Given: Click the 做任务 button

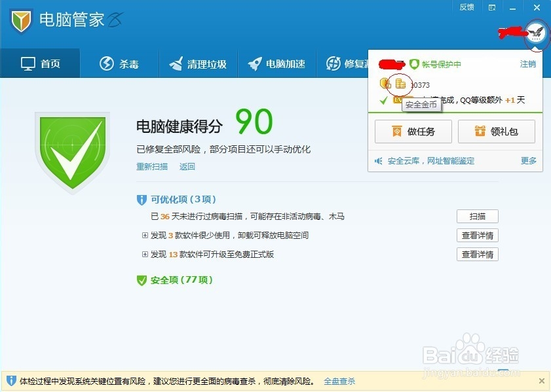Looking at the screenshot, I should tap(413, 132).
